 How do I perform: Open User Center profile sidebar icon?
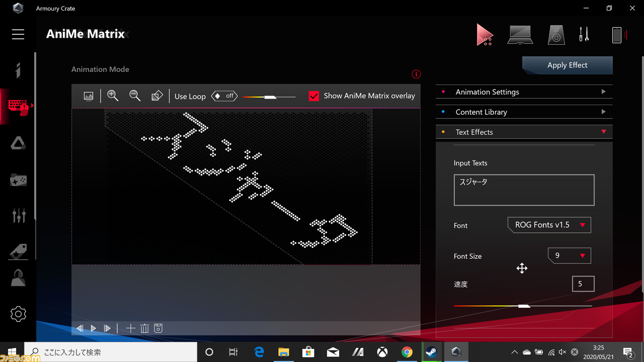[x=18, y=278]
